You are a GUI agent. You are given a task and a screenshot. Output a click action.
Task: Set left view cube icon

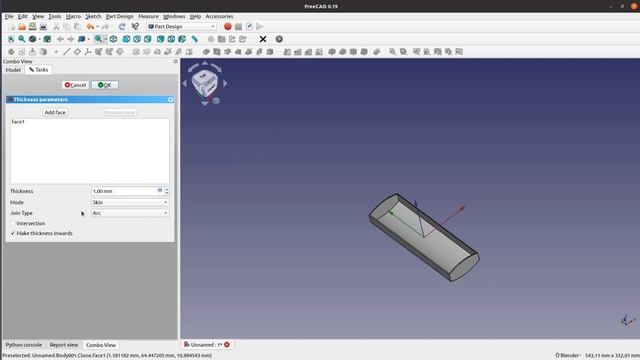pos(182,39)
